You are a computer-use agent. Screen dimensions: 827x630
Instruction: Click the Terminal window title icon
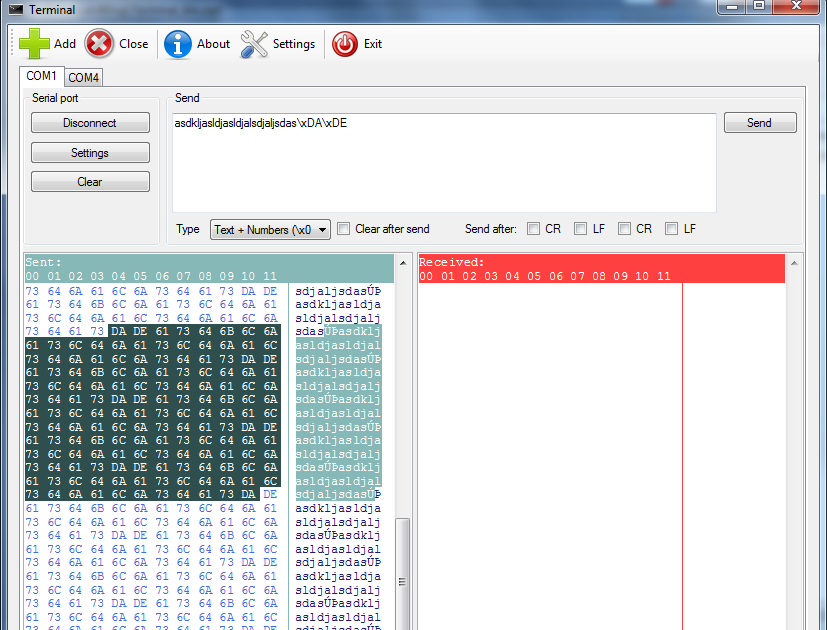coord(16,9)
